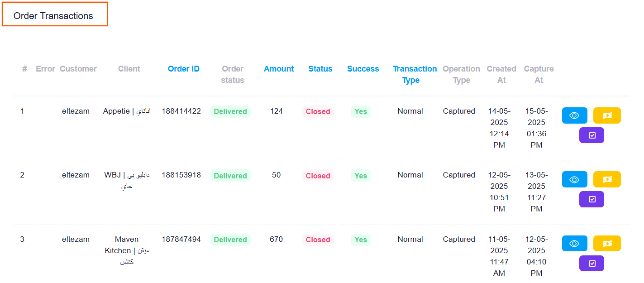Image resolution: width=644 pixels, height=283 pixels.
Task: View details of order 188414422 via eye icon
Action: (x=574, y=115)
